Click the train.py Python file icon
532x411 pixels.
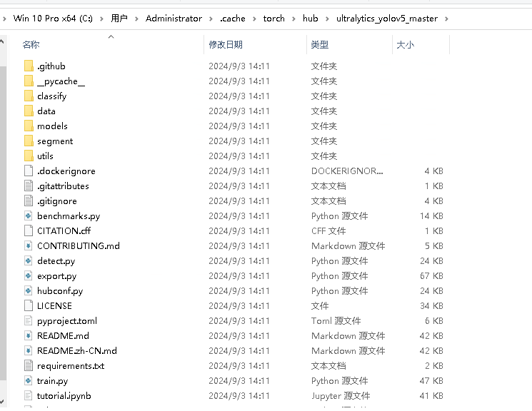[x=29, y=380]
